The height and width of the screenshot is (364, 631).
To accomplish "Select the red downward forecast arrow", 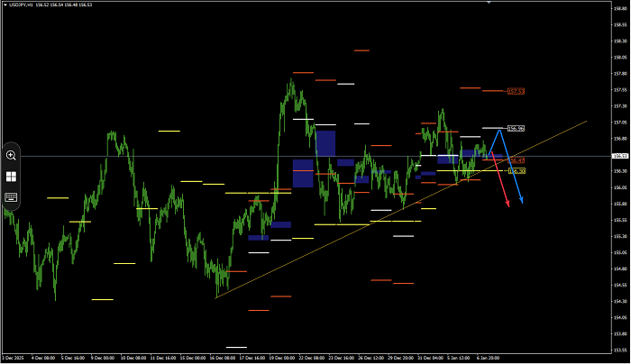I will click(x=505, y=187).
